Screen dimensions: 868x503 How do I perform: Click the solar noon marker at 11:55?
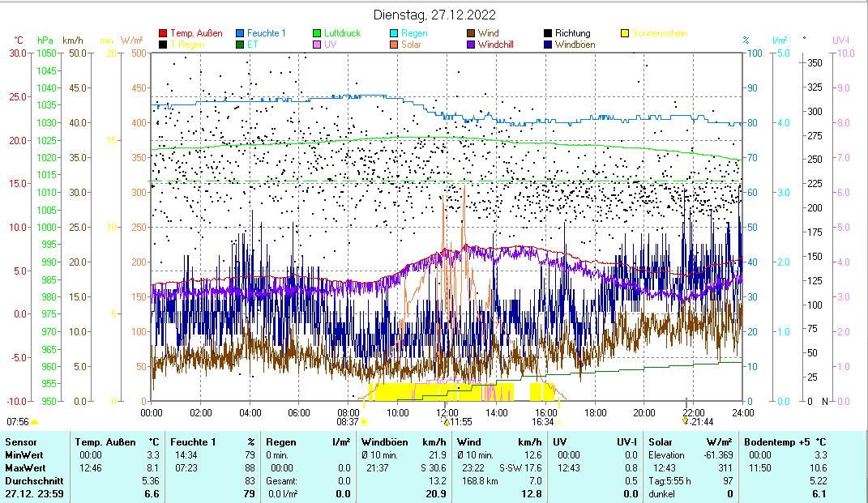[446, 421]
